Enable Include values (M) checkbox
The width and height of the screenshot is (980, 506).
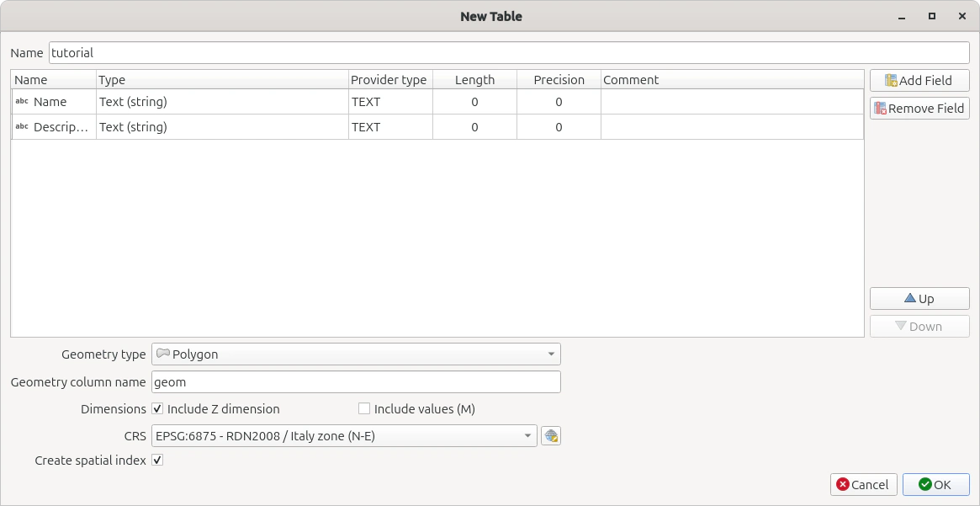click(x=364, y=409)
